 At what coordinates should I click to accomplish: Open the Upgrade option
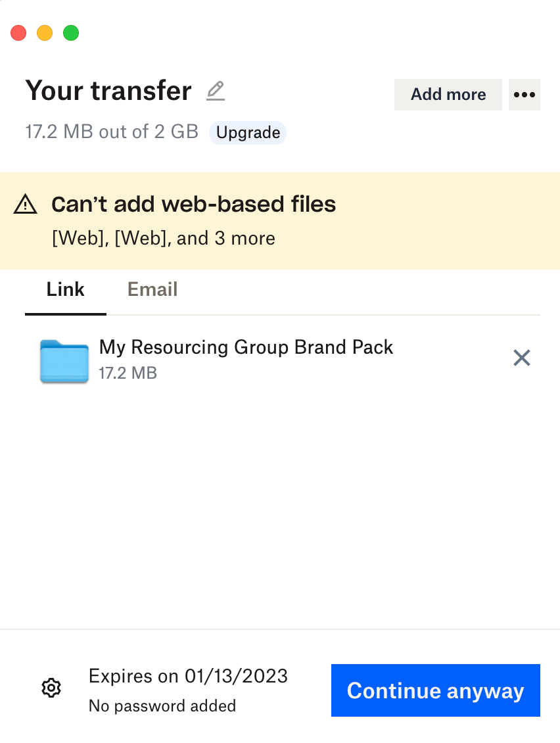point(247,132)
